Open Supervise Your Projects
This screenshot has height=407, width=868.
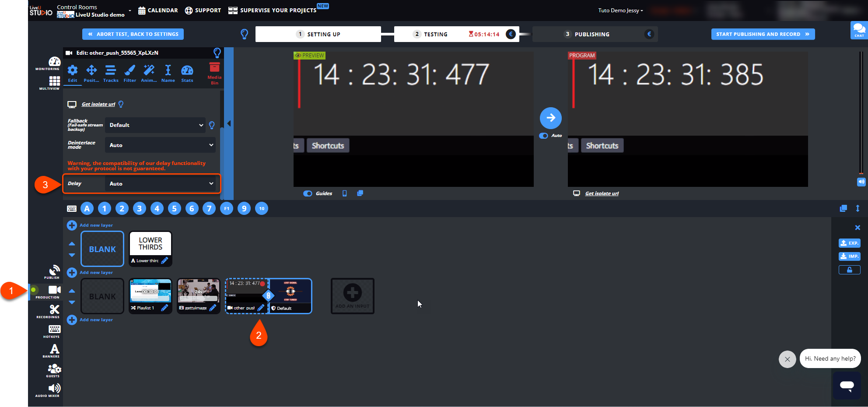(273, 11)
